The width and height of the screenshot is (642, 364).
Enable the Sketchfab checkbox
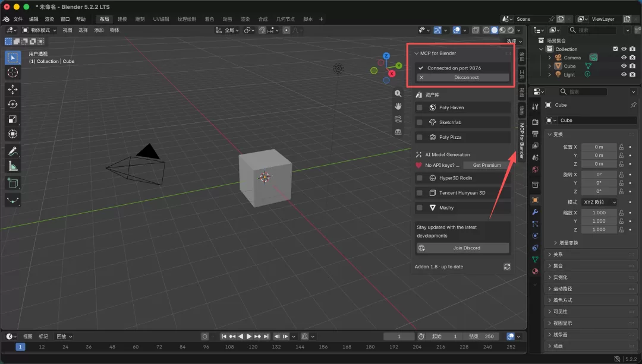[x=419, y=122]
